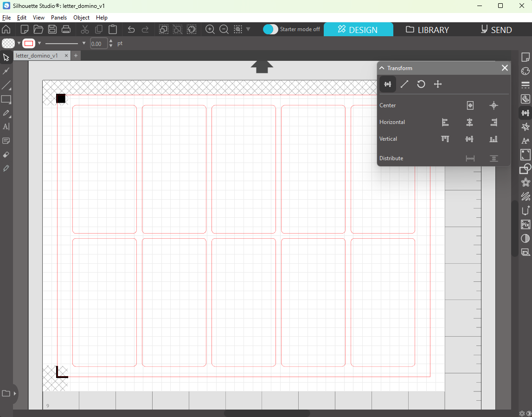Click Align Left in Horizontal row
Image resolution: width=532 pixels, height=417 pixels.
pos(445,122)
